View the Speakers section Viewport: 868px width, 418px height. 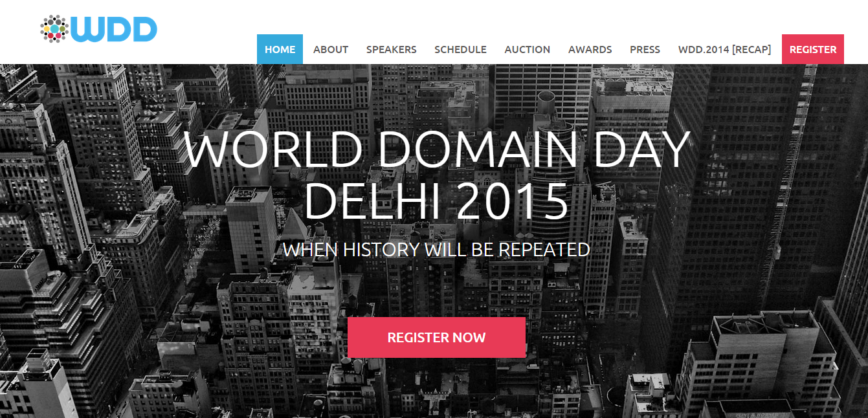(x=391, y=49)
